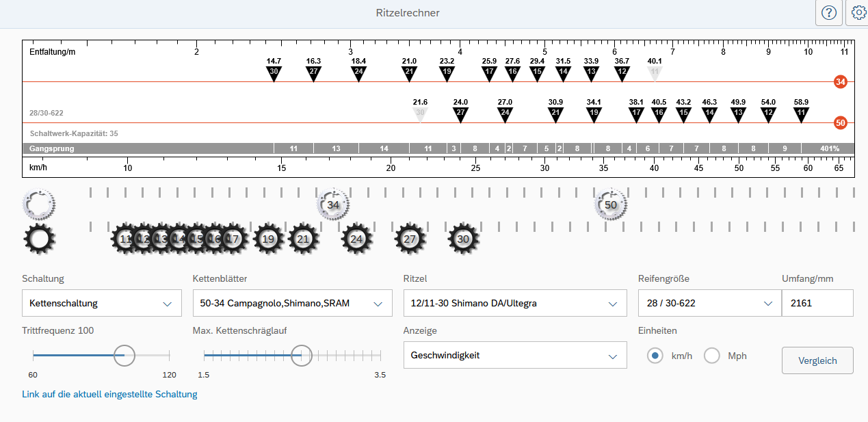Open the Schaltung dropdown

click(102, 303)
